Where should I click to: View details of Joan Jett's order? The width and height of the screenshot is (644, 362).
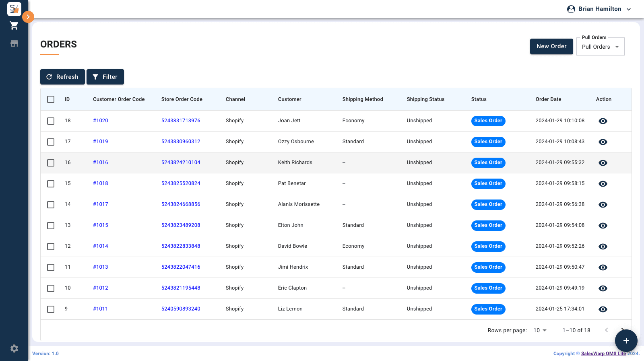coord(603,121)
